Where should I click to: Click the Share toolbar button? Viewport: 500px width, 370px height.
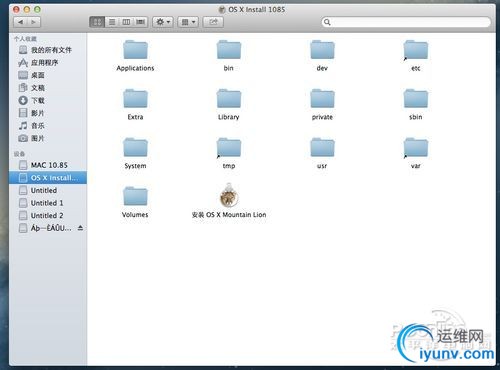click(213, 22)
